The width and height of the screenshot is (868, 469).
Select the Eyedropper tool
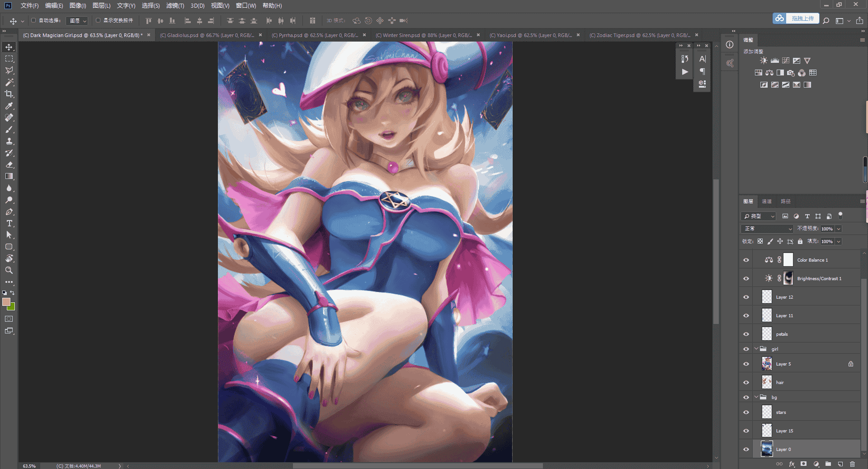pyautogui.click(x=9, y=106)
